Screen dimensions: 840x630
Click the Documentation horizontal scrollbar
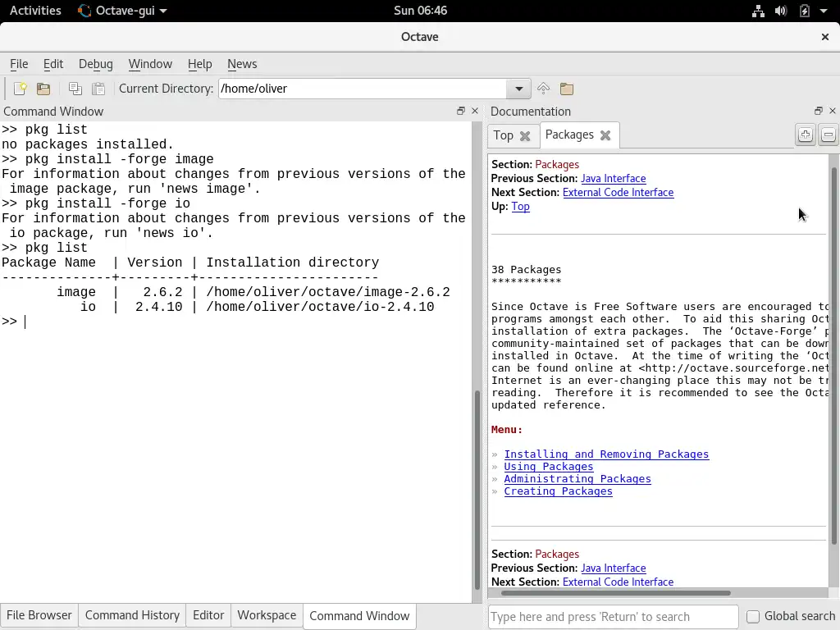click(615, 593)
